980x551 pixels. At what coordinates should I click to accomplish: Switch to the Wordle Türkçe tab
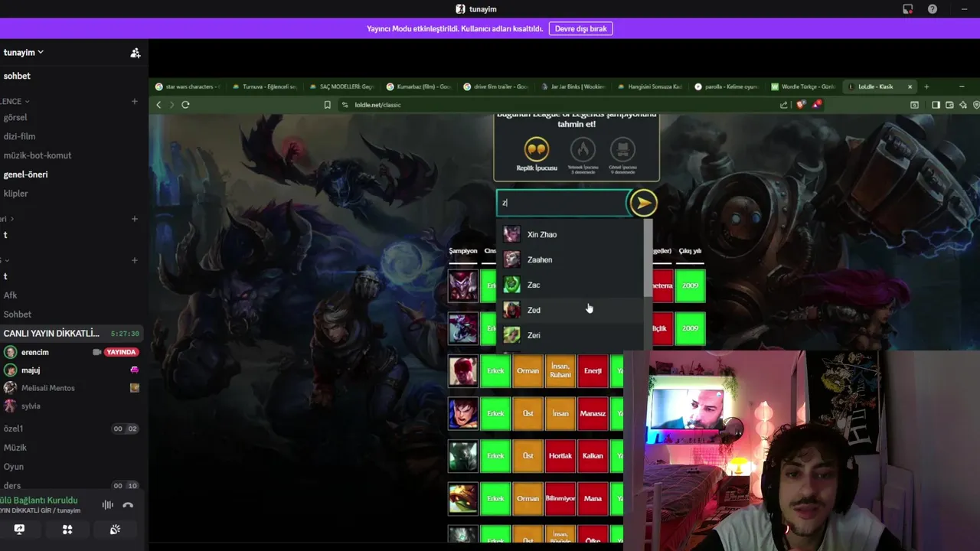click(x=803, y=86)
